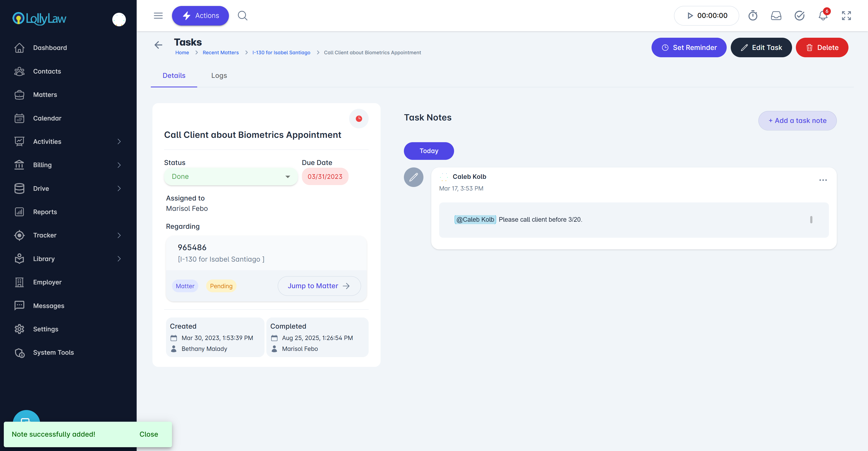Close the Note successfully added toast
Screen dimensions: 868x451
[149, 434]
